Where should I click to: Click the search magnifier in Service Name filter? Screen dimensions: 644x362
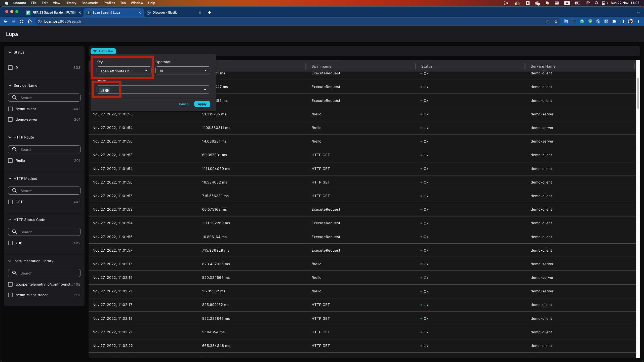click(14, 98)
